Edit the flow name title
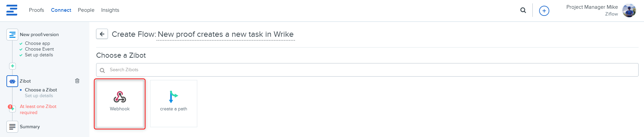644x137 pixels. coord(226,34)
